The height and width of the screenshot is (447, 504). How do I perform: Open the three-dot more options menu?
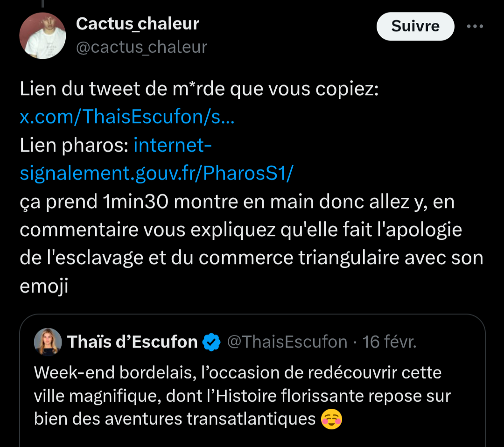pyautogui.click(x=475, y=26)
